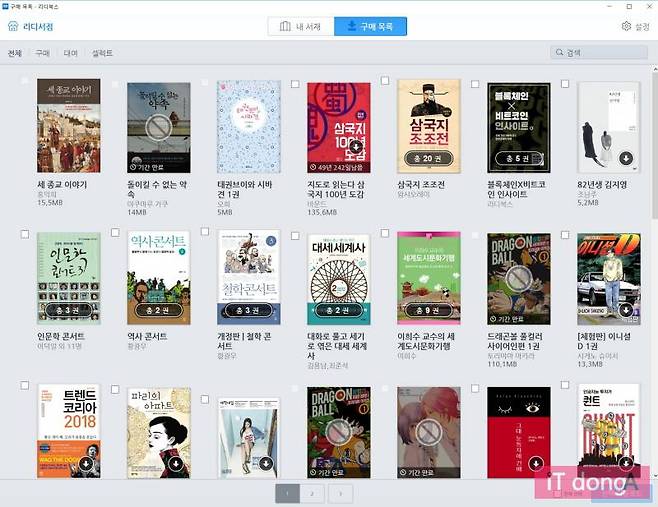Screen dimensions: 658x507
Task: Expand 총 5권 블록체인X비트코인 인사이트 set
Action: (518, 158)
